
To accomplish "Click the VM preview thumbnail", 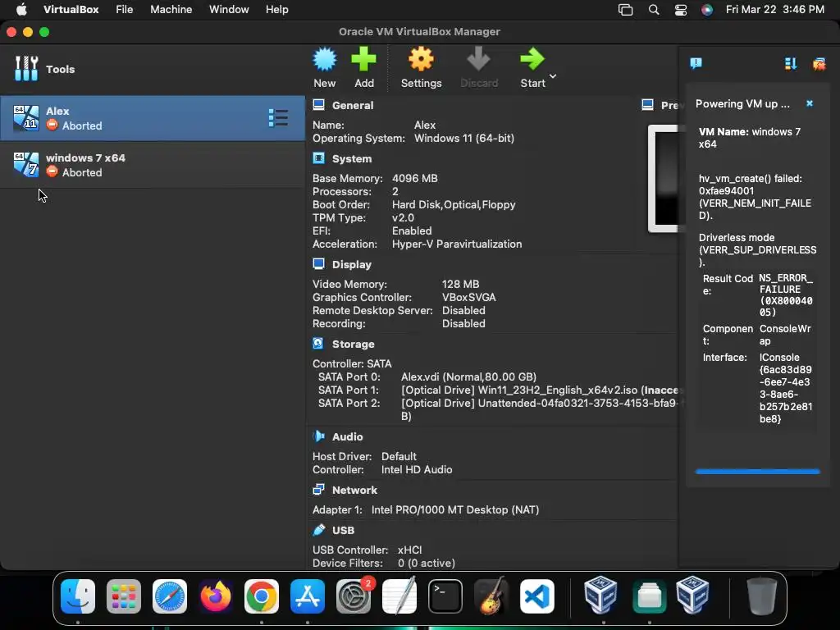I will 663,178.
